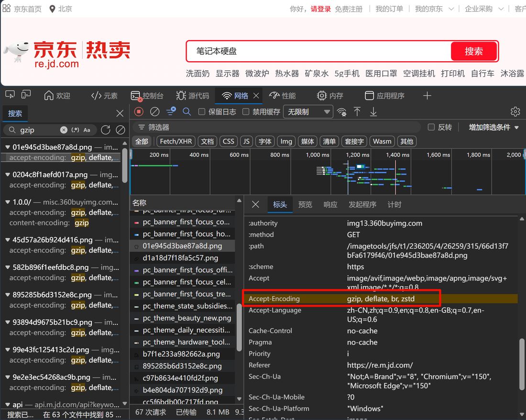
Task: Open network conditions wifi-gear icon
Action: [x=341, y=112]
